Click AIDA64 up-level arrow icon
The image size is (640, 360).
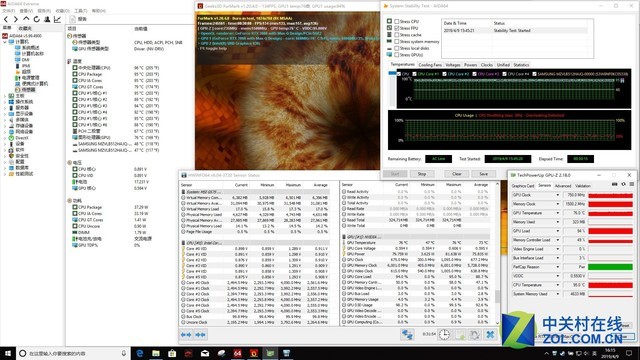pos(26,19)
